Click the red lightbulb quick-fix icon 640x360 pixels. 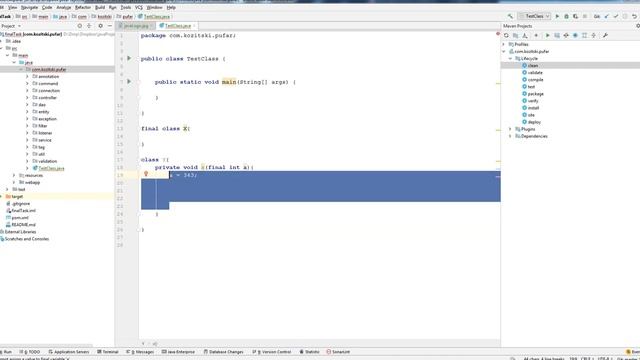[x=146, y=174]
